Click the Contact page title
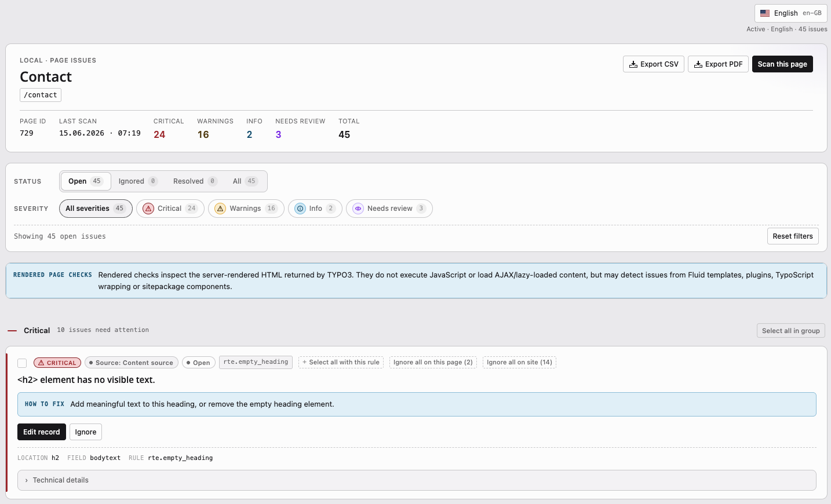 coord(46,77)
